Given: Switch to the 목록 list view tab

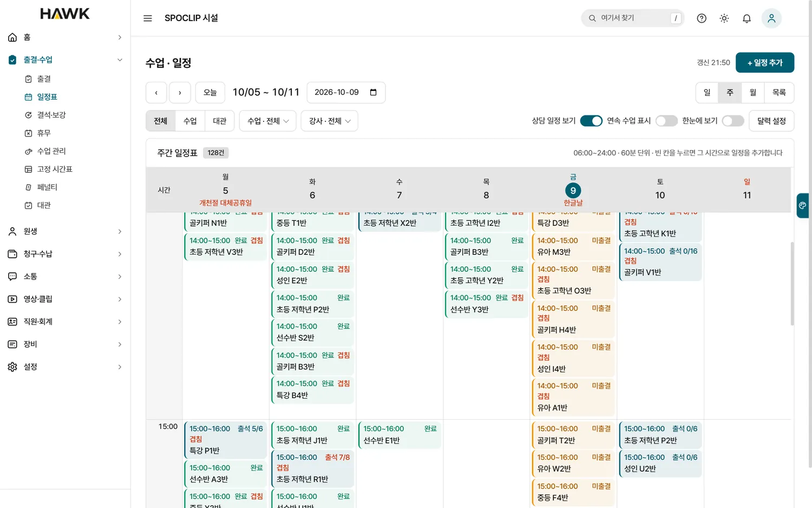Looking at the screenshot, I should pyautogui.click(x=779, y=93).
